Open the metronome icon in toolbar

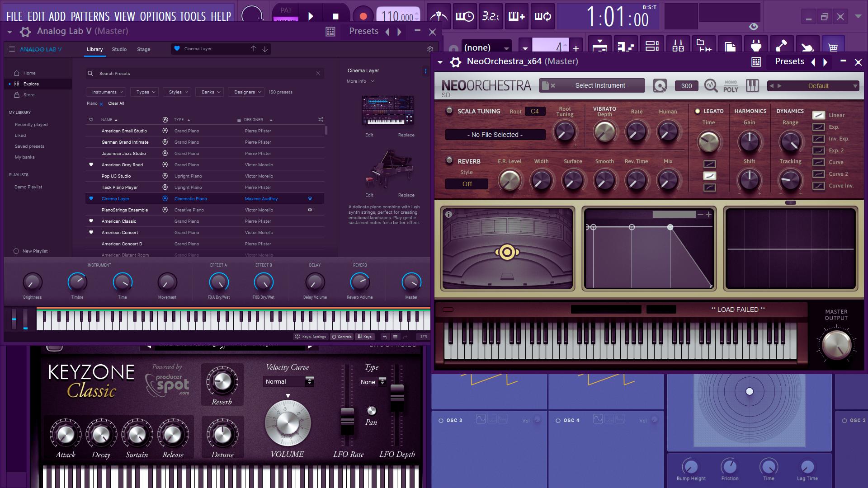pos(439,16)
